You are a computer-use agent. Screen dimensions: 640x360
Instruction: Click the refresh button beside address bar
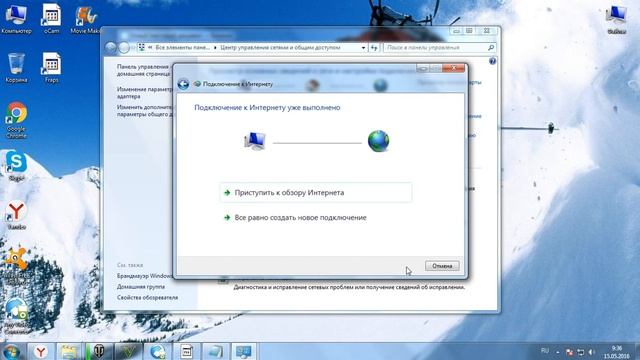pyautogui.click(x=374, y=48)
